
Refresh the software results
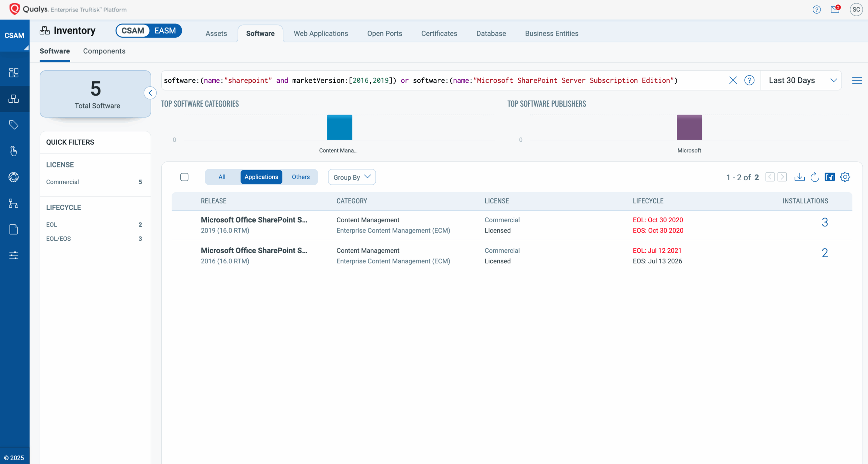[x=814, y=177]
